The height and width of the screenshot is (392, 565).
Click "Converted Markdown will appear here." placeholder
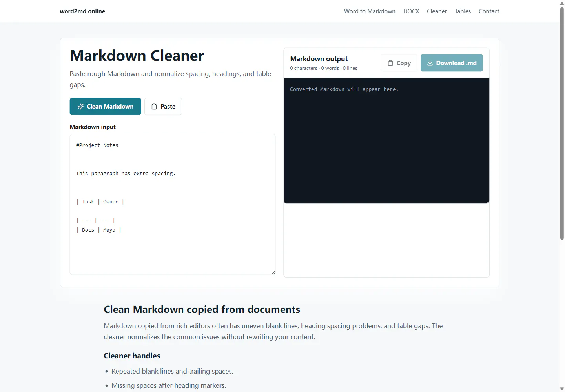coord(344,89)
